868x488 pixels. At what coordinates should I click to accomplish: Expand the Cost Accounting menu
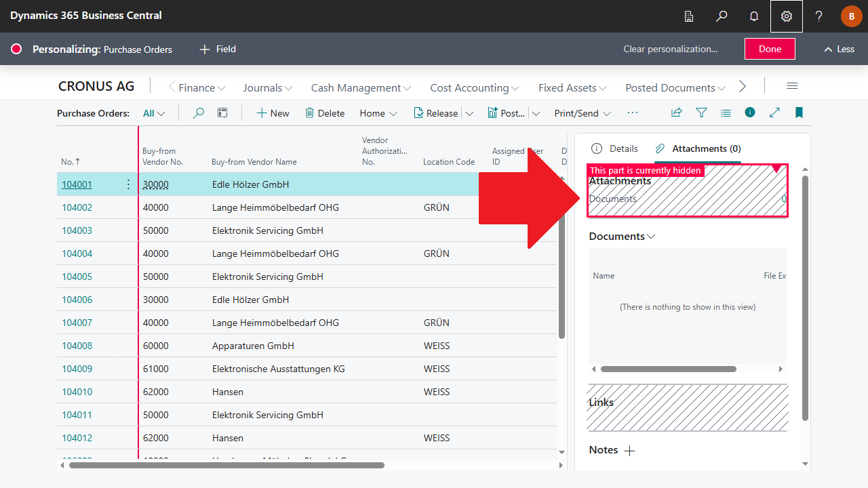point(475,87)
